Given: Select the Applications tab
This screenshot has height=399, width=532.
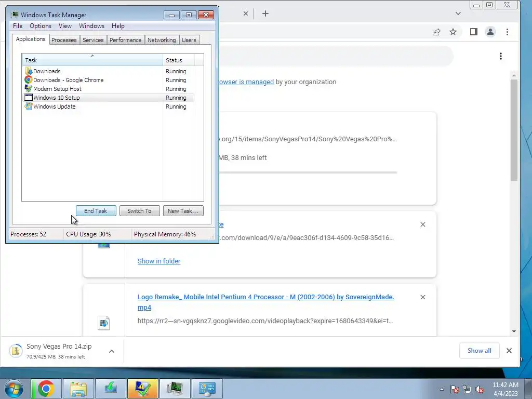Looking at the screenshot, I should pos(31,39).
